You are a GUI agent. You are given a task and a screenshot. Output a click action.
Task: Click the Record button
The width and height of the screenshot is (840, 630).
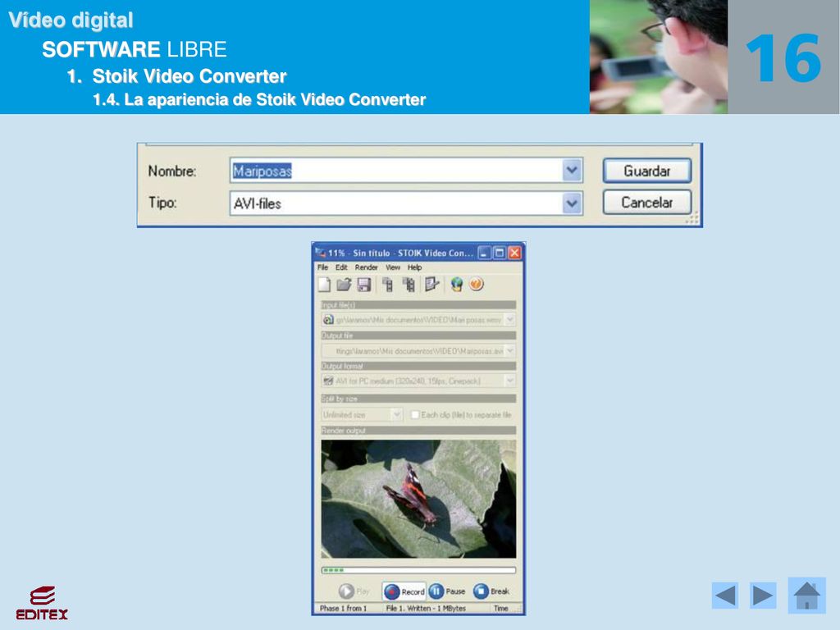[x=404, y=591]
